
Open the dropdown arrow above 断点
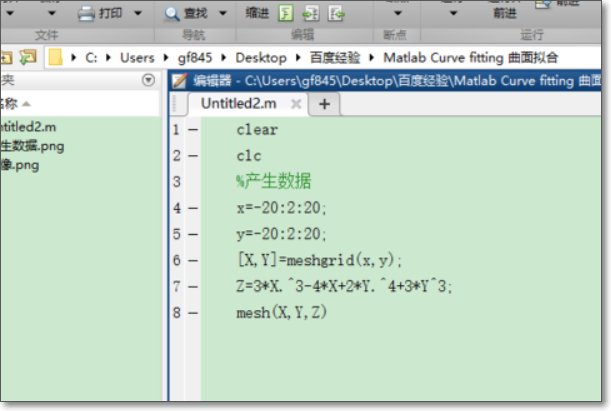[x=397, y=13]
